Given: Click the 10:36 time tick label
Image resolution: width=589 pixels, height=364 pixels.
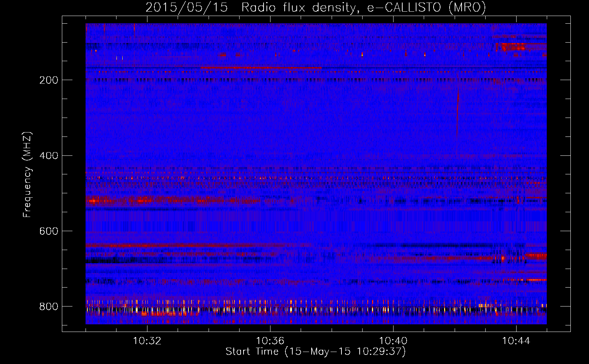Looking at the screenshot, I should (270, 341).
